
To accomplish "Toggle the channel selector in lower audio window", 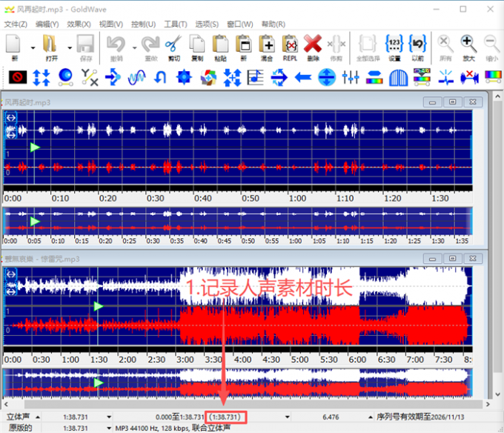I will pyautogui.click(x=11, y=274).
